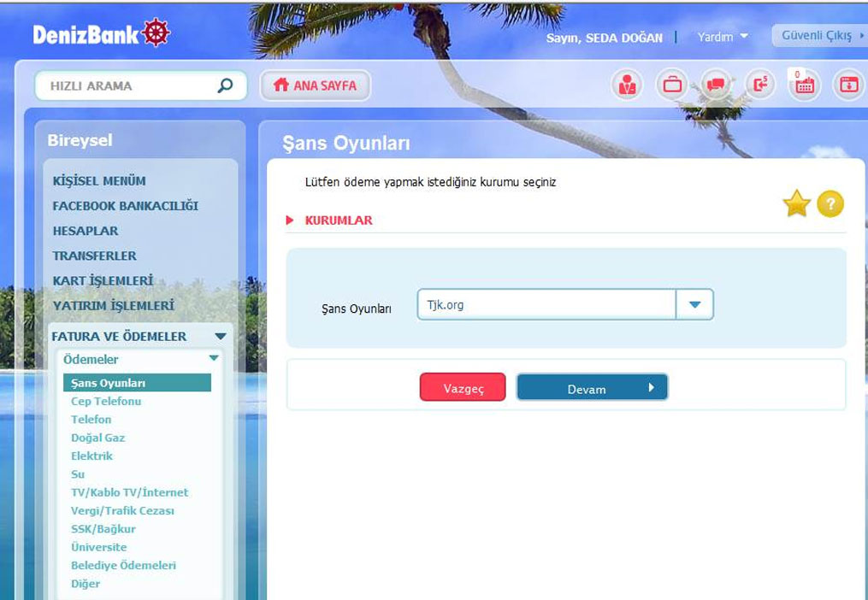Open FACEBOOK BANKACILIĞI menu
868x600 pixels.
(125, 206)
